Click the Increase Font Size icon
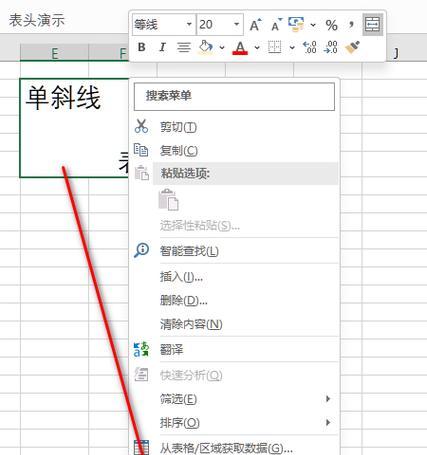 pyautogui.click(x=255, y=25)
